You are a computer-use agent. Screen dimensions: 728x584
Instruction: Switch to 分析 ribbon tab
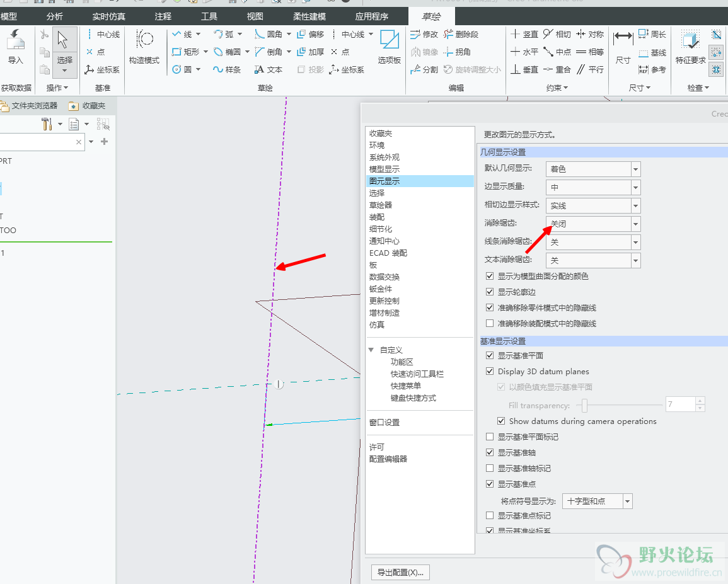click(54, 16)
